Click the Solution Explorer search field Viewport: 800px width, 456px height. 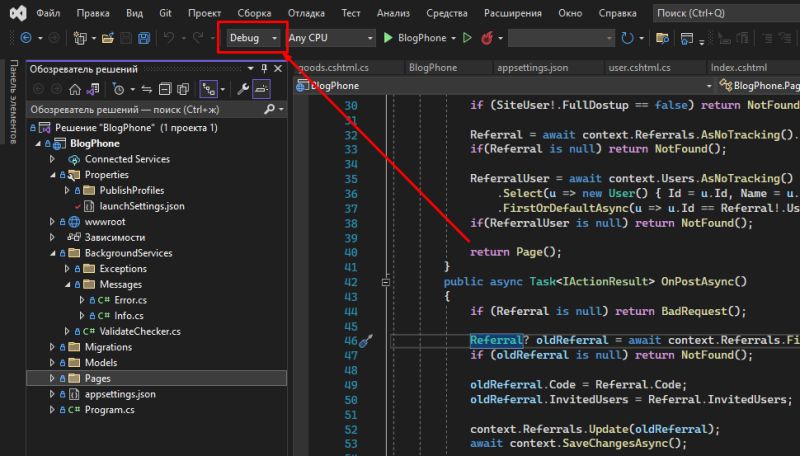coord(146,109)
